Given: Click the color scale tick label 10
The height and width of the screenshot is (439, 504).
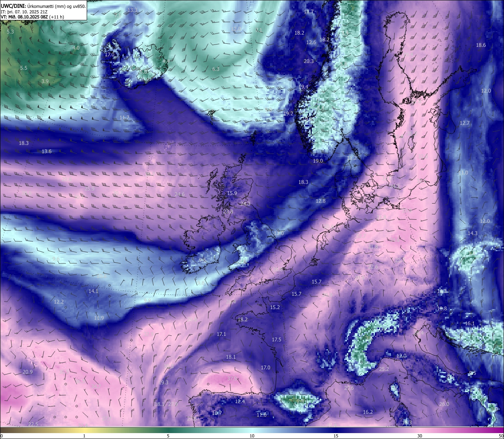Looking at the screenshot, I should (252, 435).
